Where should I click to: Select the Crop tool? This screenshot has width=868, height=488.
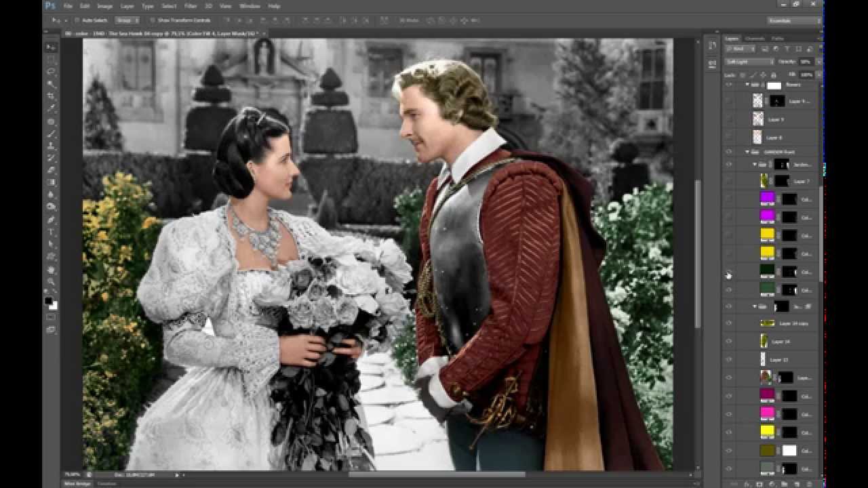coord(51,96)
